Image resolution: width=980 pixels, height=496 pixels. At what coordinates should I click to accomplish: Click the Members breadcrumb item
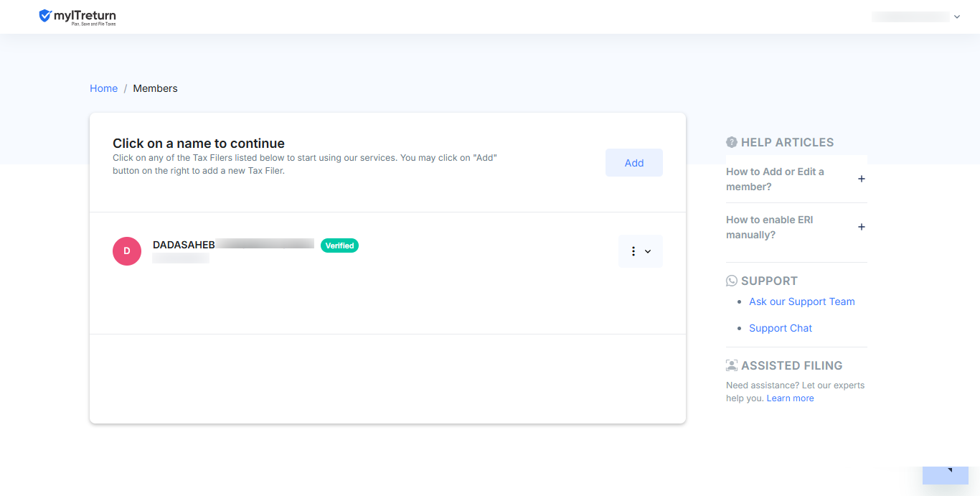click(x=155, y=88)
